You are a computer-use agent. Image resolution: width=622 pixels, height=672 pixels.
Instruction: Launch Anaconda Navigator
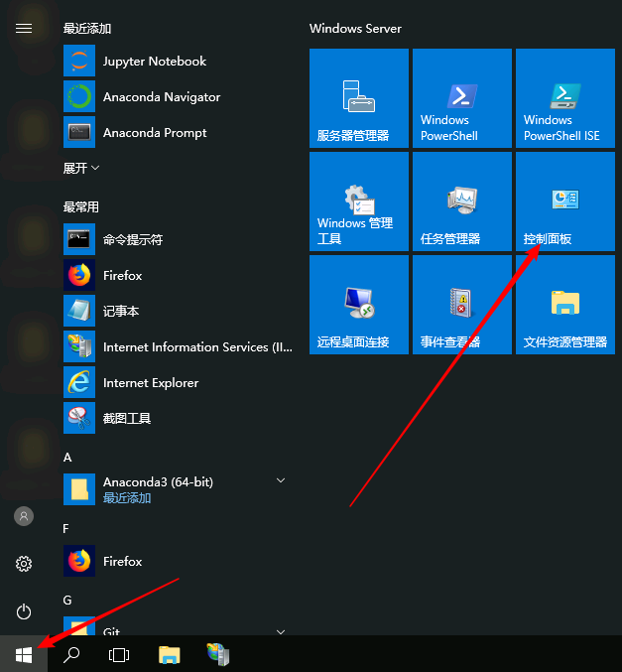178,97
